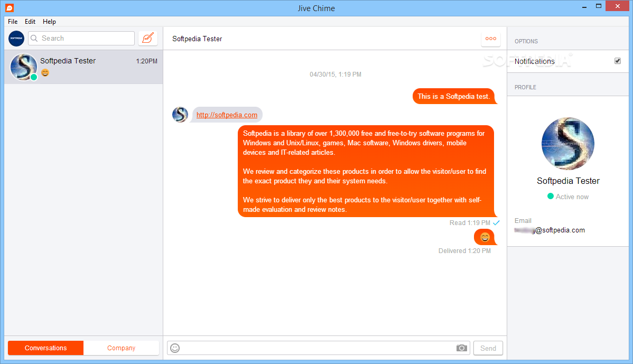Click the large profile picture of Softpedia Tester
Viewport: 633px width, 364px height.
click(x=567, y=144)
